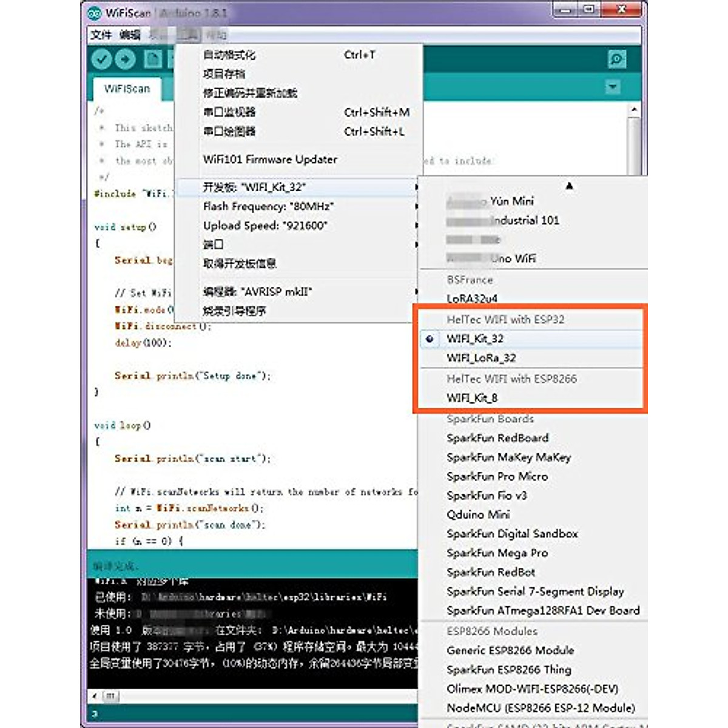Click the New sketch document icon
Screen dimensions: 728x728
tap(152, 59)
